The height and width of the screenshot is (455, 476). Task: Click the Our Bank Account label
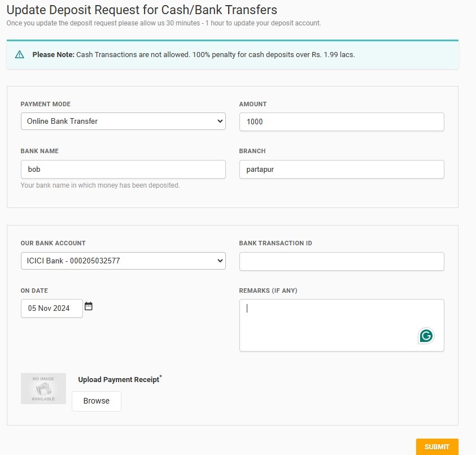(53, 243)
